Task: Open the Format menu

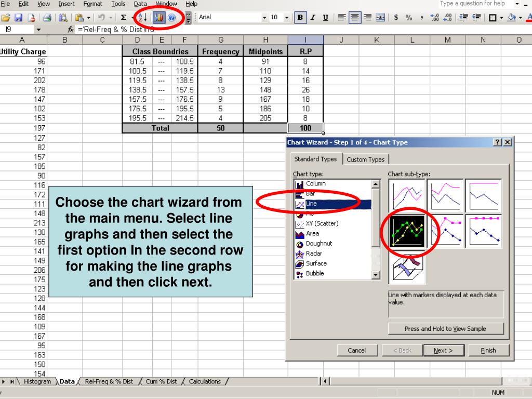Action: tap(92, 4)
